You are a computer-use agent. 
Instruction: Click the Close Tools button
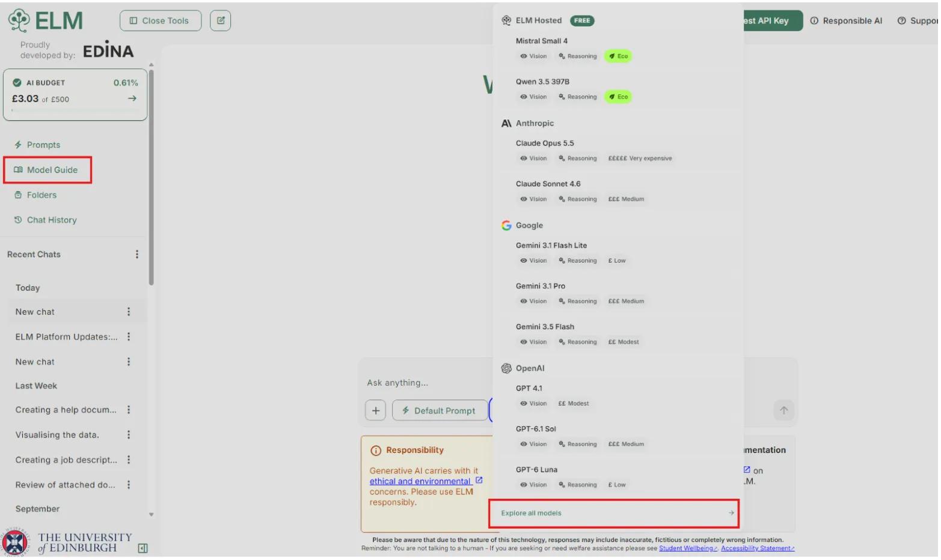(x=161, y=20)
